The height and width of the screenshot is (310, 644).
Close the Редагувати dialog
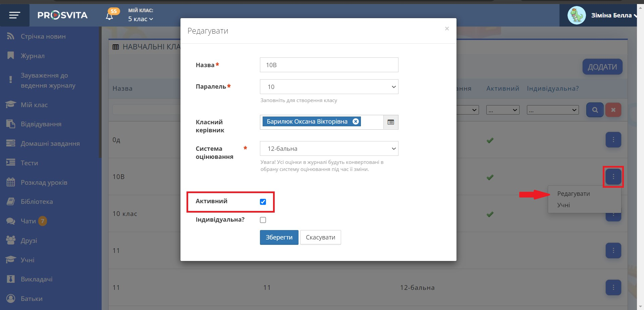(x=447, y=29)
